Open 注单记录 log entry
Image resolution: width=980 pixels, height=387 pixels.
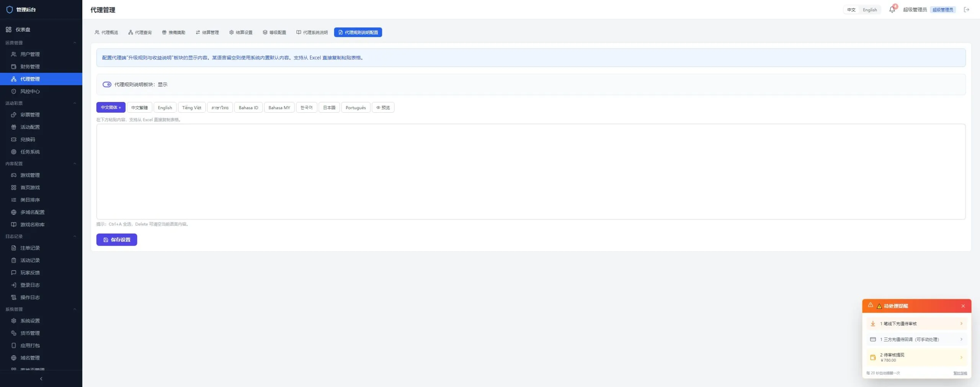point(41,248)
